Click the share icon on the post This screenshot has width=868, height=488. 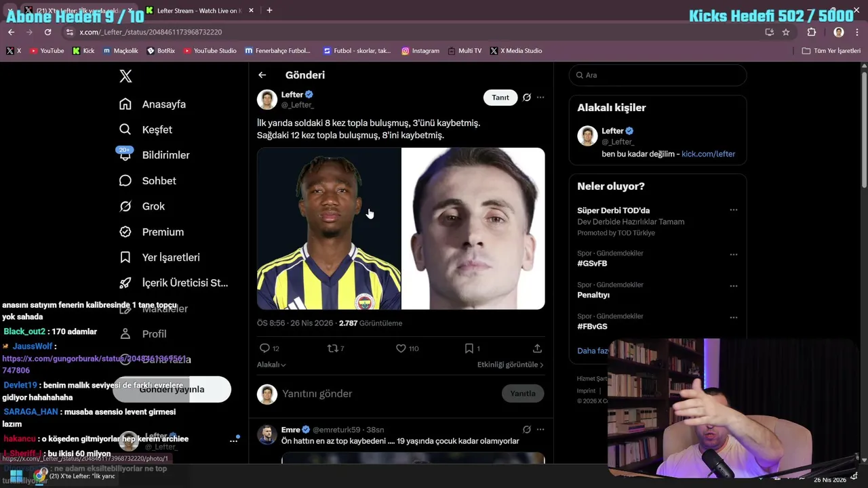pos(537,348)
